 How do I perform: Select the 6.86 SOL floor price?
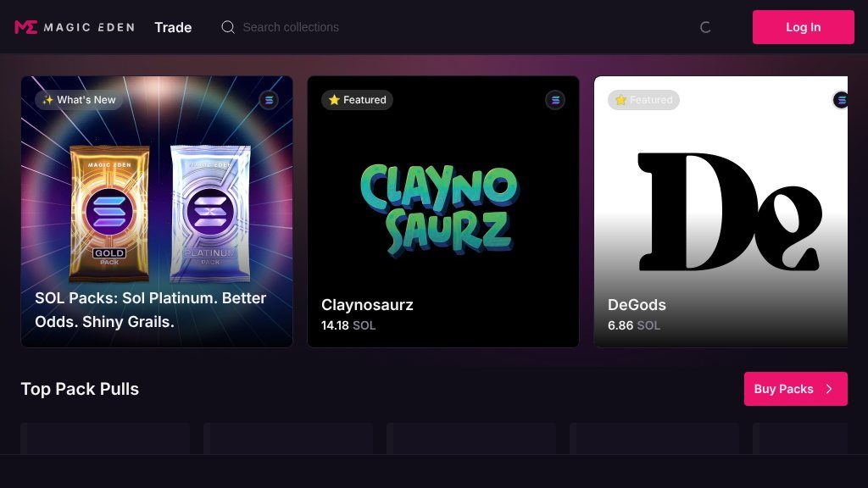click(634, 325)
